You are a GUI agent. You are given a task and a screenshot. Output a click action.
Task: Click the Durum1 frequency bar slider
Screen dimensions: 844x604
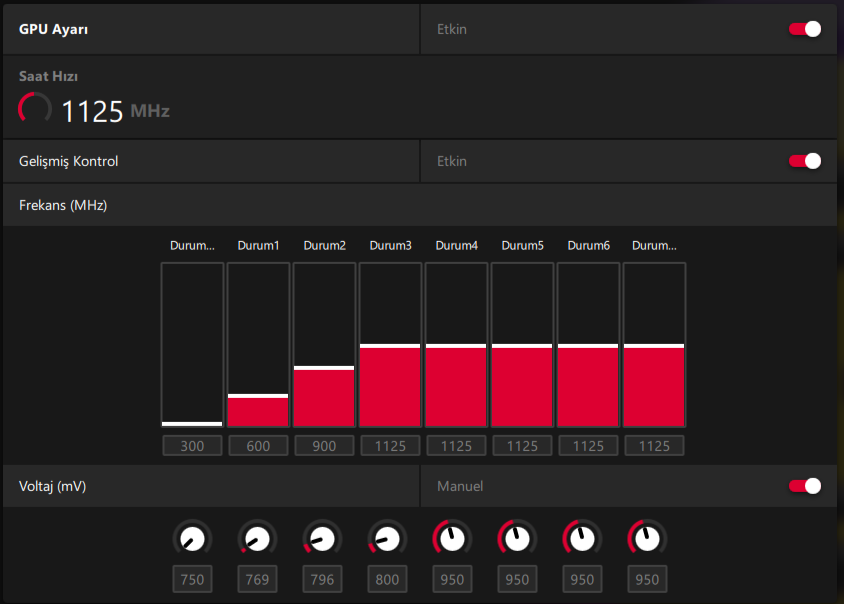click(258, 345)
